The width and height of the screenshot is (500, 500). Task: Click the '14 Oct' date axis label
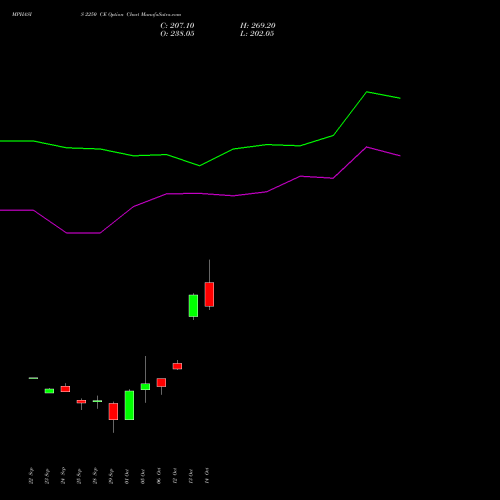(207, 476)
